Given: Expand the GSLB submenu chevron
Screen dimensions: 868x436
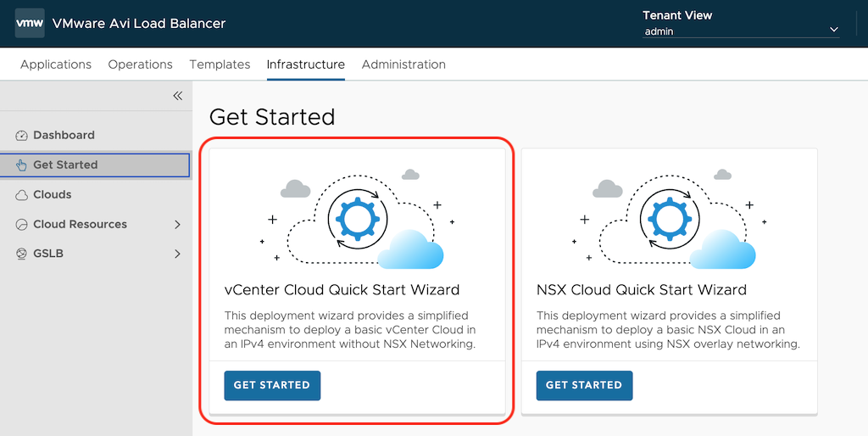Looking at the screenshot, I should 177,254.
